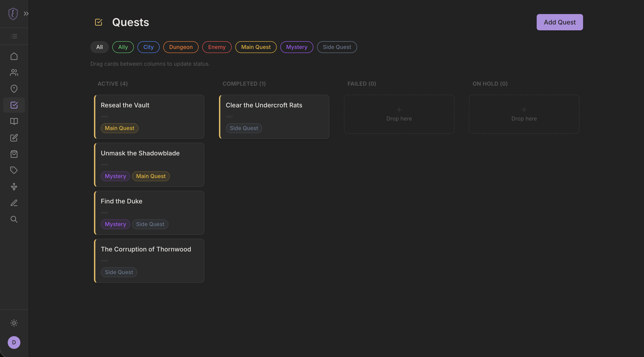This screenshot has width=644, height=357.
Task: Open the Reseal the Vault card
Action: (x=149, y=117)
